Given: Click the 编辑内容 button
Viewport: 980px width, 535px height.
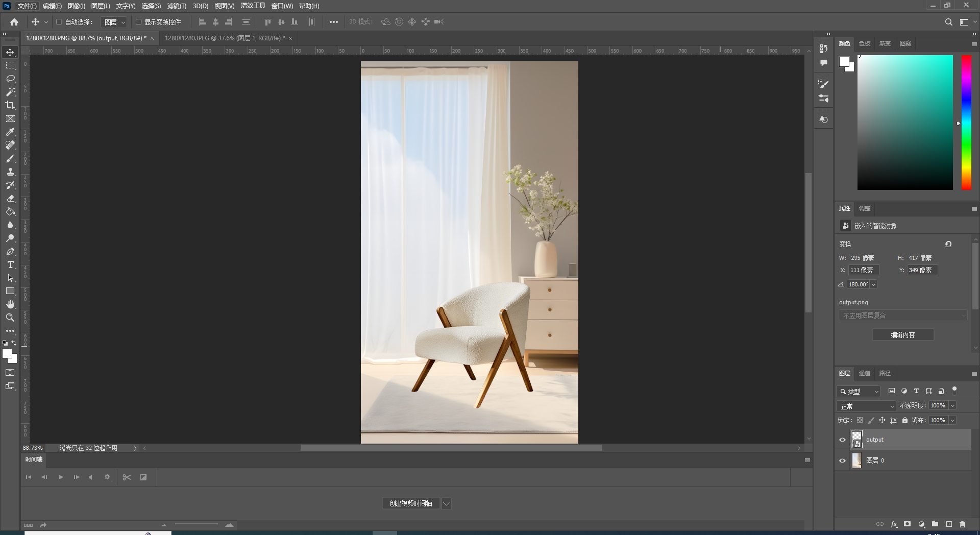Looking at the screenshot, I should [903, 335].
